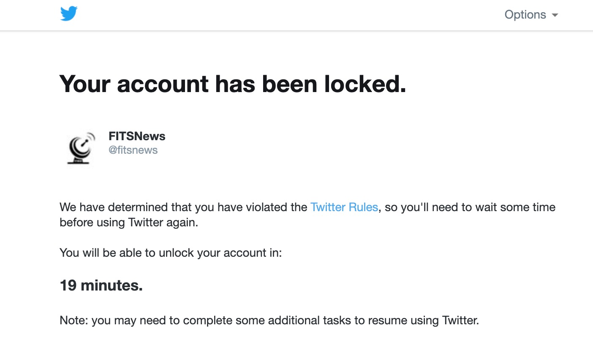Click the word 'Note:' in bottom line
This screenshot has width=593, height=364.
tap(74, 321)
